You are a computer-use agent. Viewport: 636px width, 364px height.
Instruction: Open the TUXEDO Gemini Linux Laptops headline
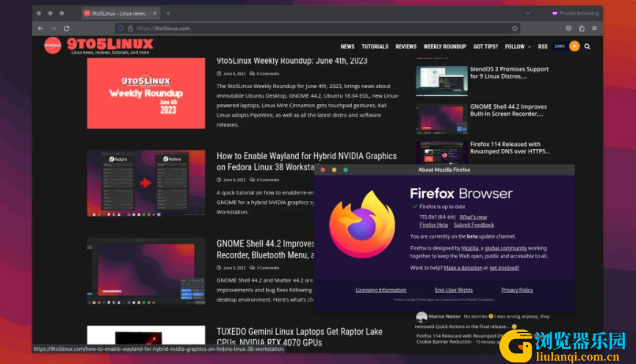coord(300,336)
